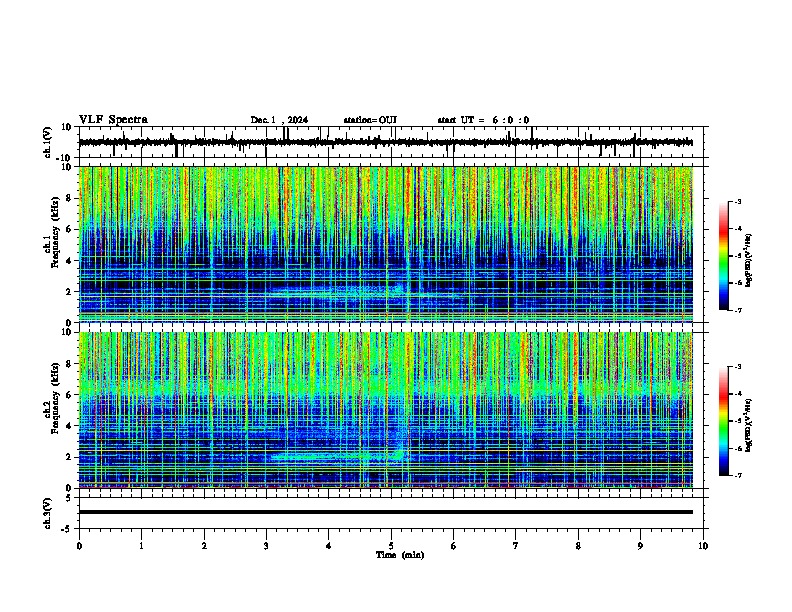Click the "station=OUJ" header text

click(370, 120)
